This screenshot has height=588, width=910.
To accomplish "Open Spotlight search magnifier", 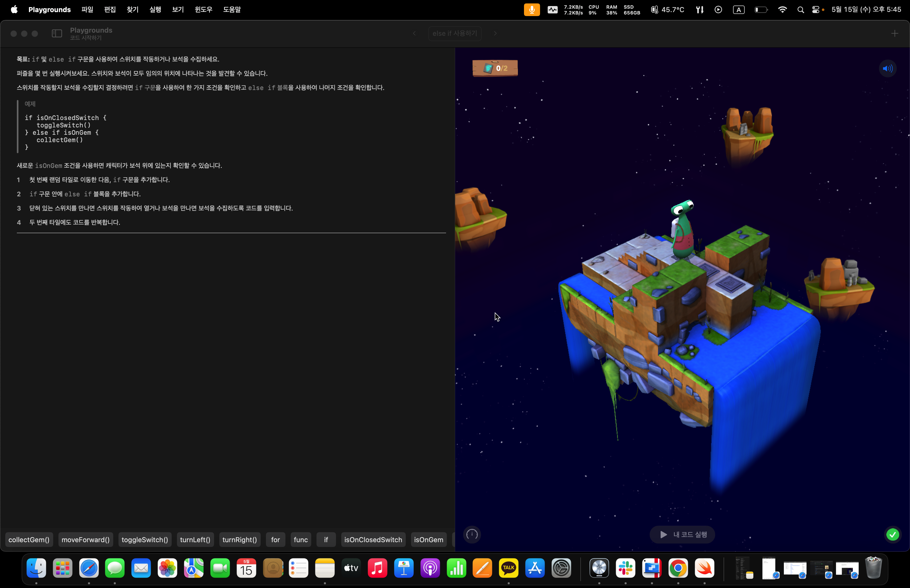I will pos(801,10).
